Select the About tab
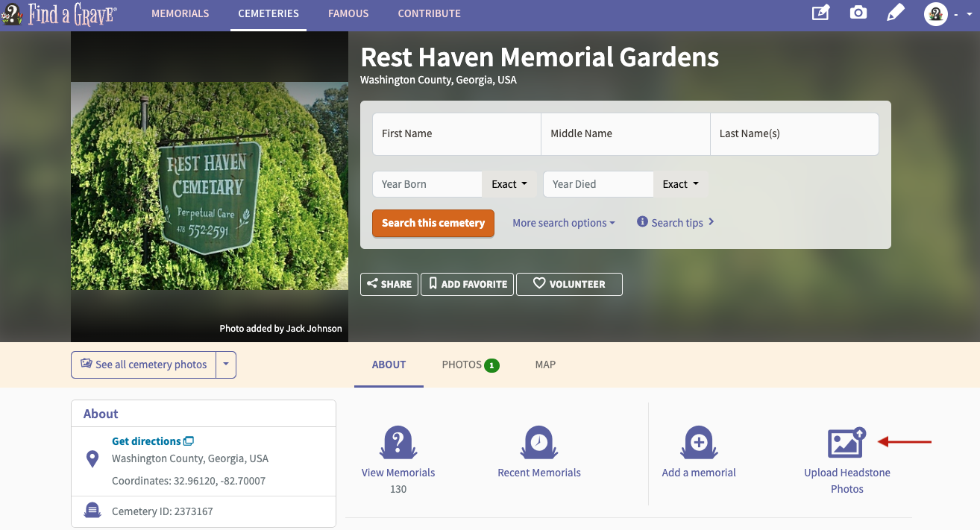 pyautogui.click(x=389, y=365)
